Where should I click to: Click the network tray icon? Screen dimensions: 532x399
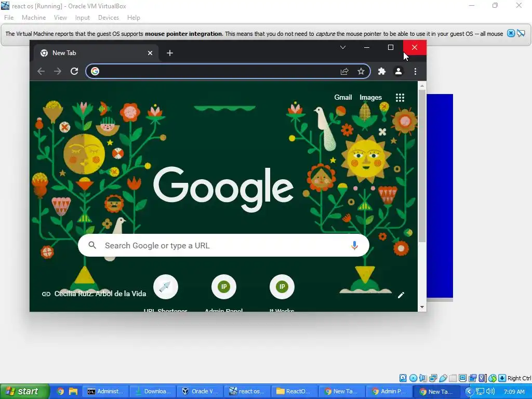click(x=480, y=392)
